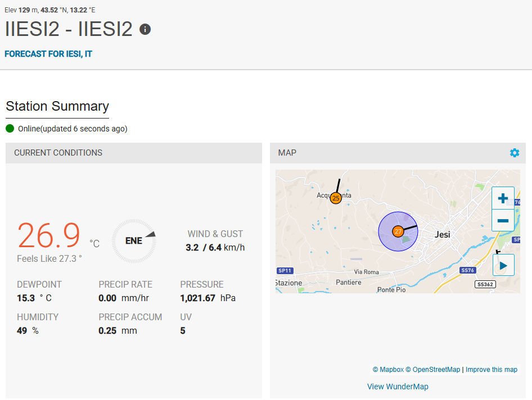Zoom in the map with plus button
Viewport: 532px width, 400px height.
coord(503,198)
